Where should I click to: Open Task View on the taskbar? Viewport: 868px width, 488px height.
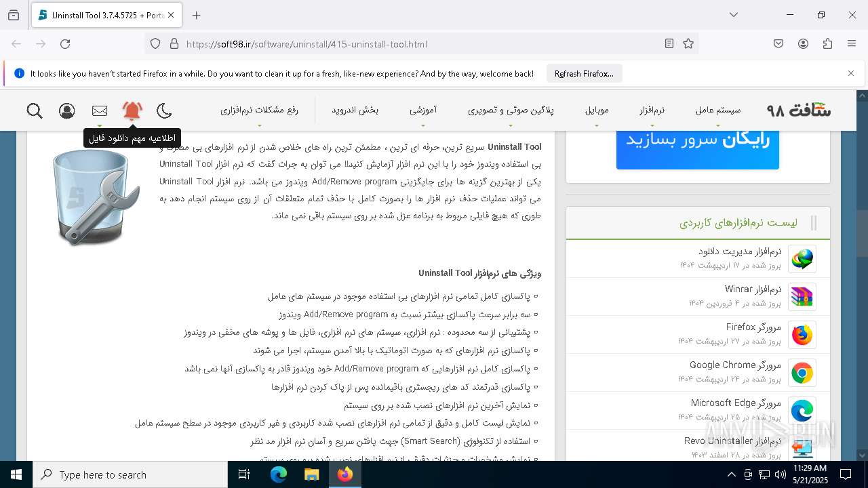coord(244,474)
